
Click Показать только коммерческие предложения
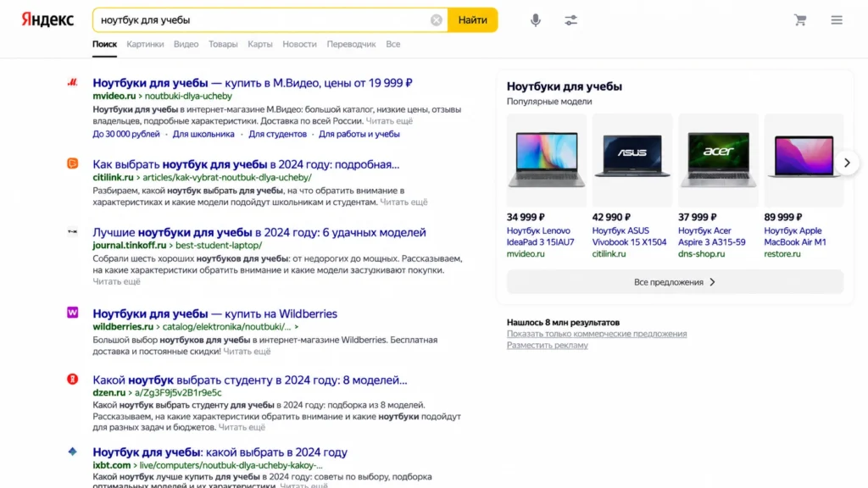(x=597, y=334)
